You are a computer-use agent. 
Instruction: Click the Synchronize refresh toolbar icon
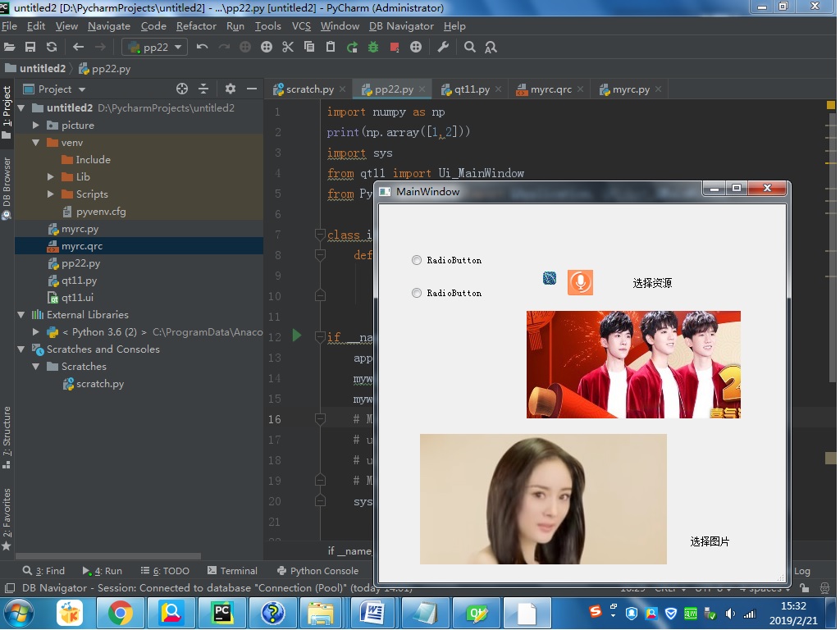52,47
